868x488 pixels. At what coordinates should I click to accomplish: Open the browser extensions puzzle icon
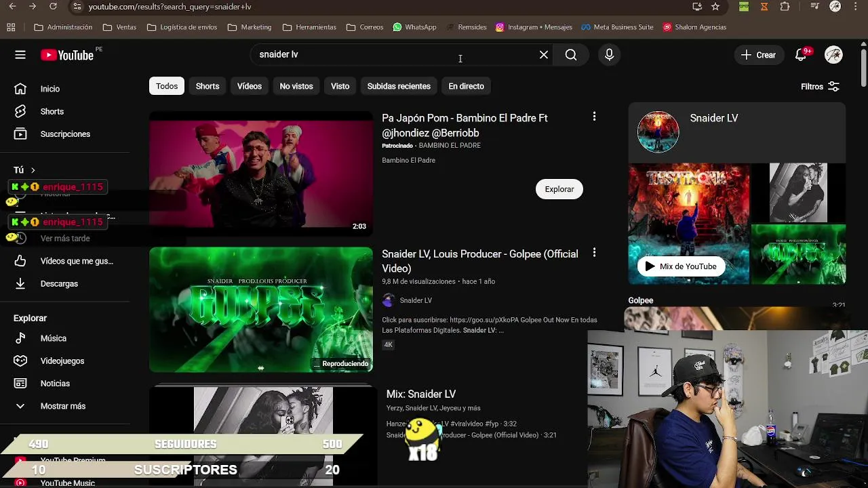click(785, 7)
